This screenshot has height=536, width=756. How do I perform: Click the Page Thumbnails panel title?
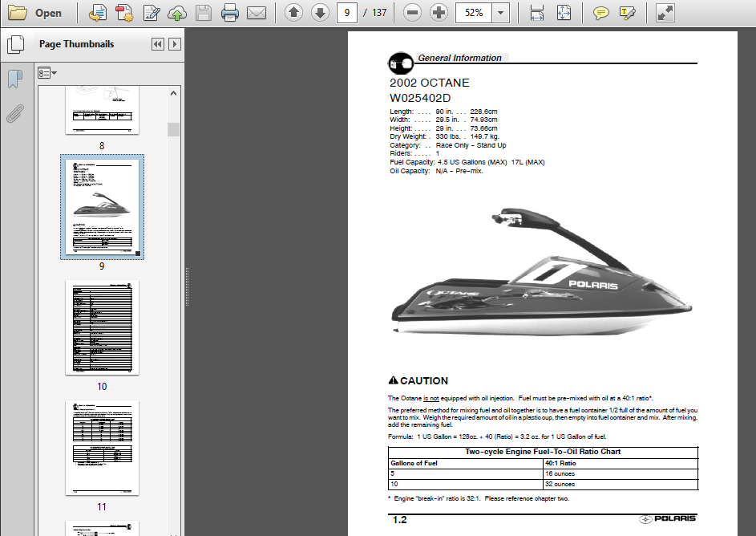(x=77, y=44)
